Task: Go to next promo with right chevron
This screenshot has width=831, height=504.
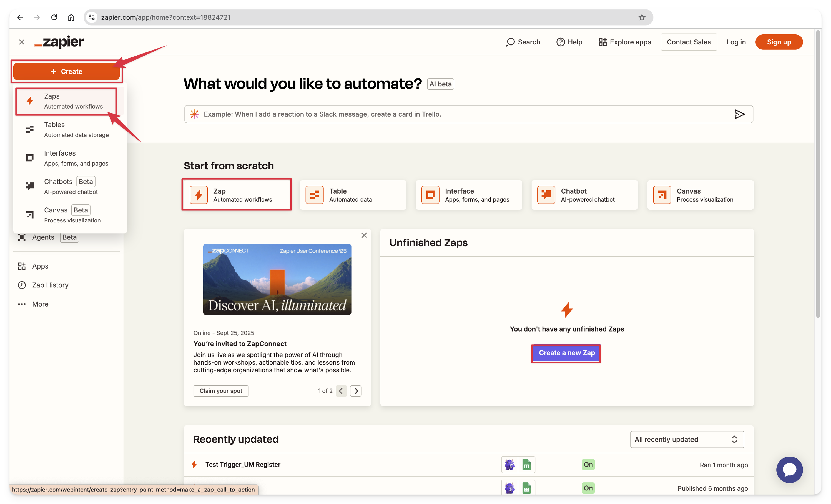Action: point(355,391)
